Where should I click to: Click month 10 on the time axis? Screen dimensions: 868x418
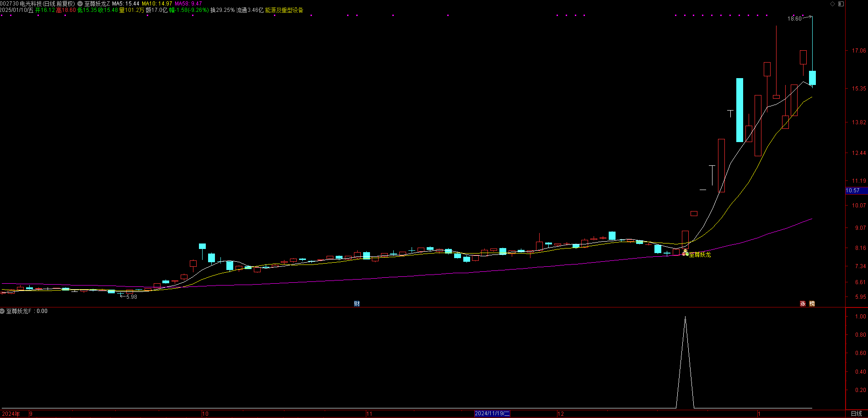pos(205,414)
